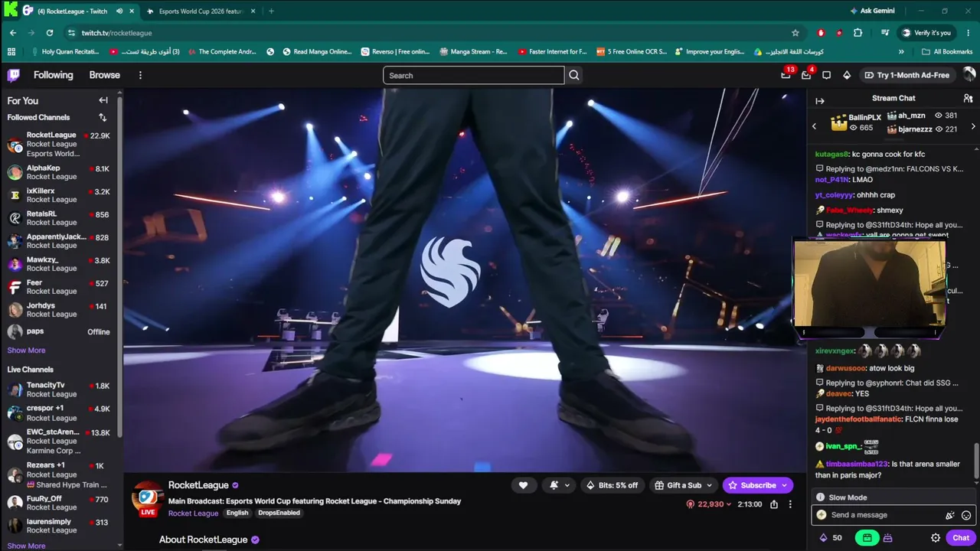This screenshot has width=980, height=551.
Task: Sort the Followed Channels list
Action: coord(103,117)
